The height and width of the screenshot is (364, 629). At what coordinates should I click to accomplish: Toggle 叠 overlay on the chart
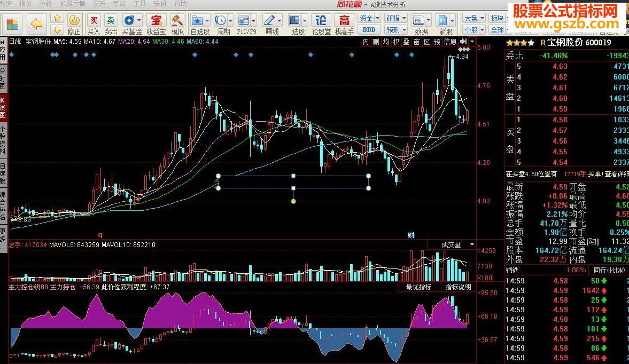click(406, 42)
